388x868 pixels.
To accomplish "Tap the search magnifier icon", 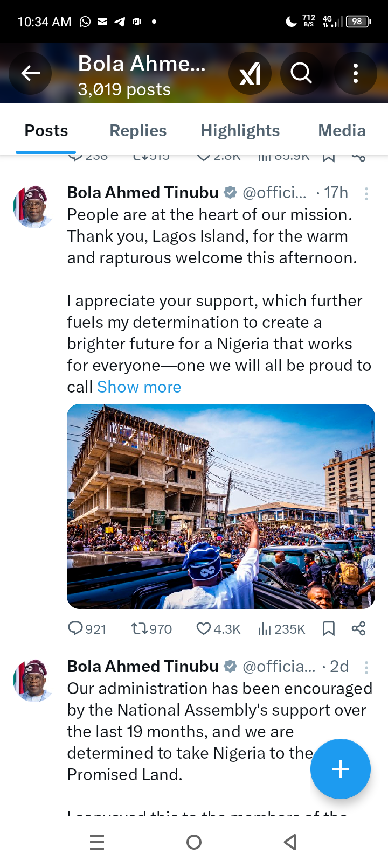I will pos(301,73).
